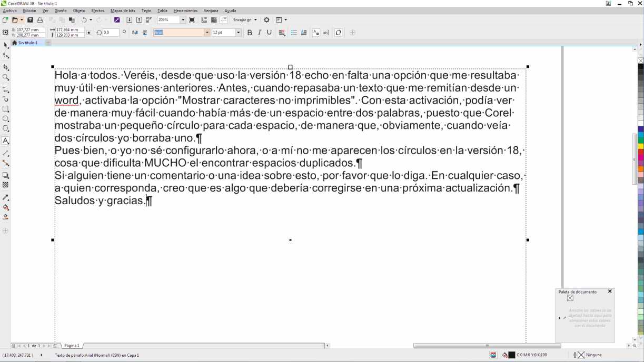Open the font name dropdown
Viewport: 644px width, 362px height.
[x=207, y=33]
